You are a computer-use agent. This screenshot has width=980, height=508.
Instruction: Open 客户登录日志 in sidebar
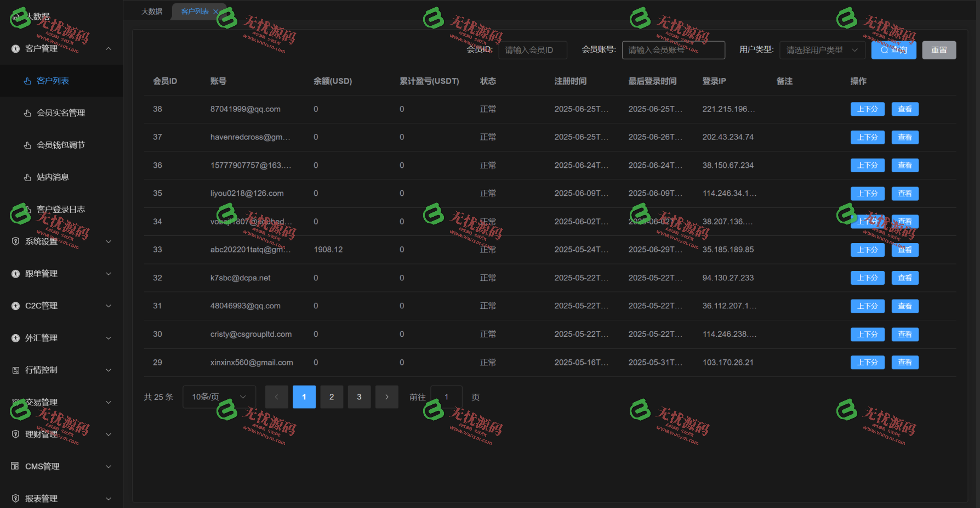(61, 210)
